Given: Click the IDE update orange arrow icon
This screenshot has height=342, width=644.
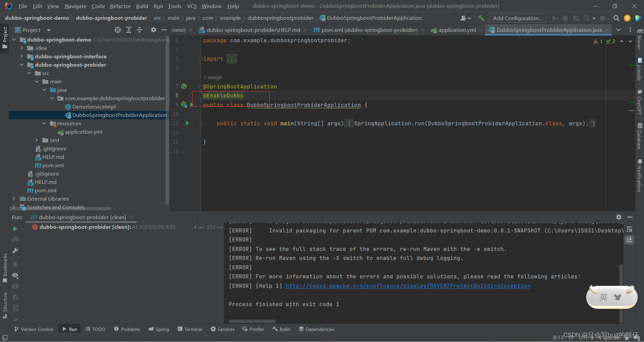Looking at the screenshot, I should pos(627,18).
